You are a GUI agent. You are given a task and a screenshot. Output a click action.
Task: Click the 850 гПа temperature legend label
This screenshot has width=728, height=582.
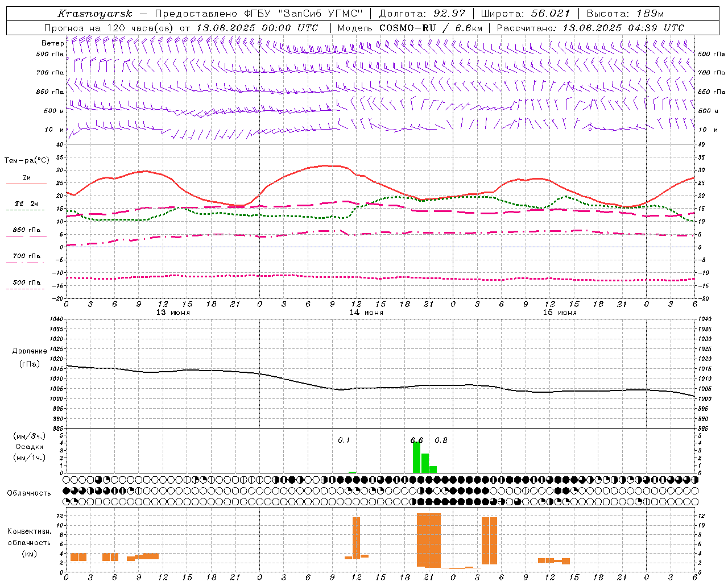point(27,230)
